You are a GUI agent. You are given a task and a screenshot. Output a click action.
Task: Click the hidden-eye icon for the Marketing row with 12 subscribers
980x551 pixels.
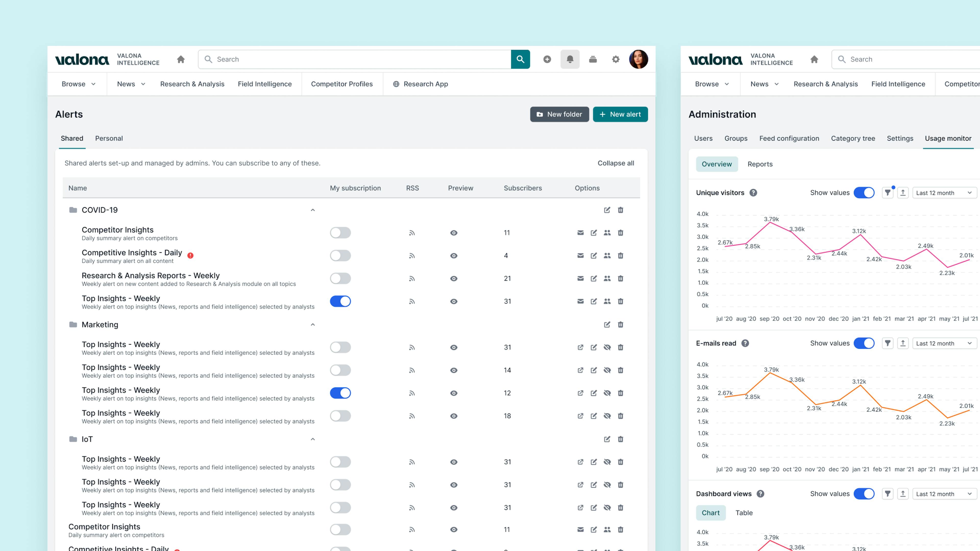click(x=607, y=393)
